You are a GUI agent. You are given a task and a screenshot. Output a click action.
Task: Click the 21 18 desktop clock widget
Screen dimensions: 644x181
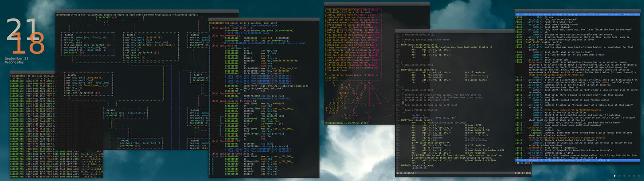[26, 37]
